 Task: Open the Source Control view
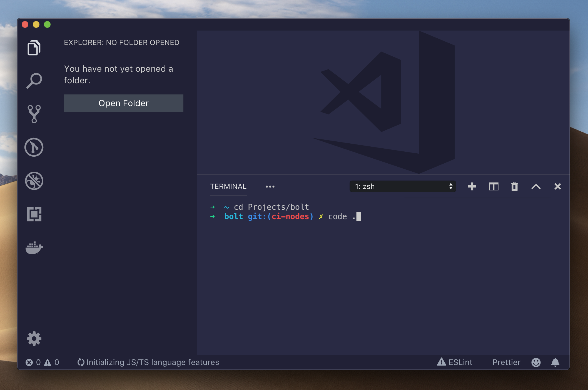point(34,114)
